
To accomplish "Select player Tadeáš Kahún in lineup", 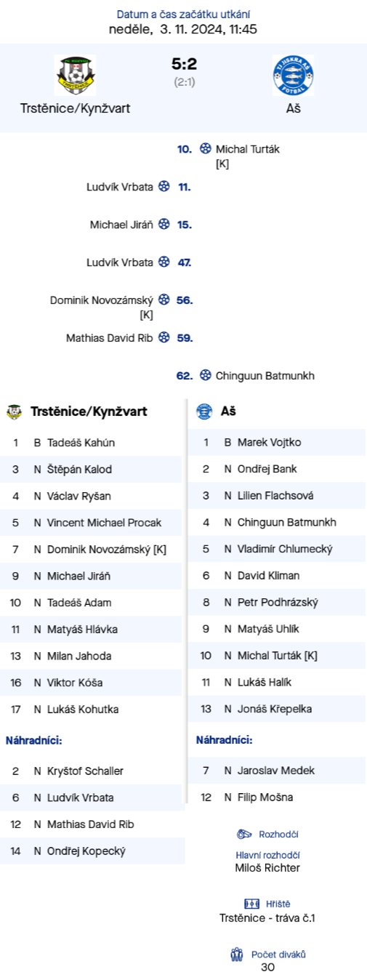I will click(x=91, y=443).
